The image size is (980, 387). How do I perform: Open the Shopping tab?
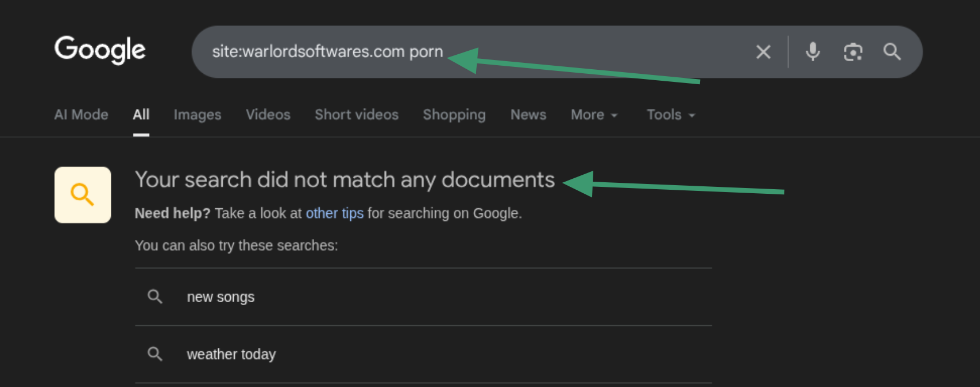coord(454,115)
